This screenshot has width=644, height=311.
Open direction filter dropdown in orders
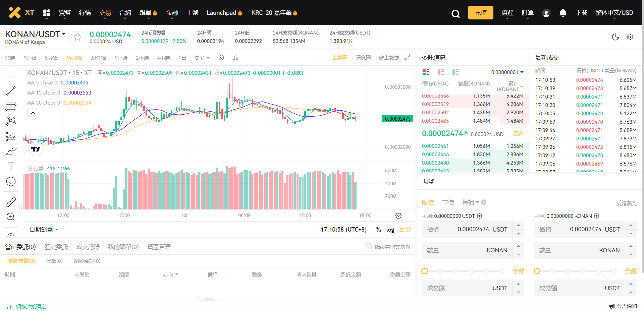point(171,274)
